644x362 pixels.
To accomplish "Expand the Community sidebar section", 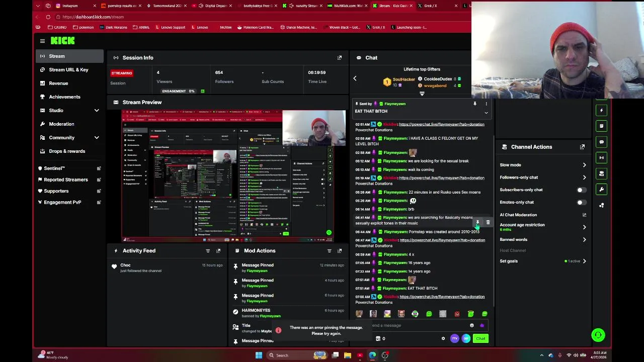I will pyautogui.click(x=97, y=137).
